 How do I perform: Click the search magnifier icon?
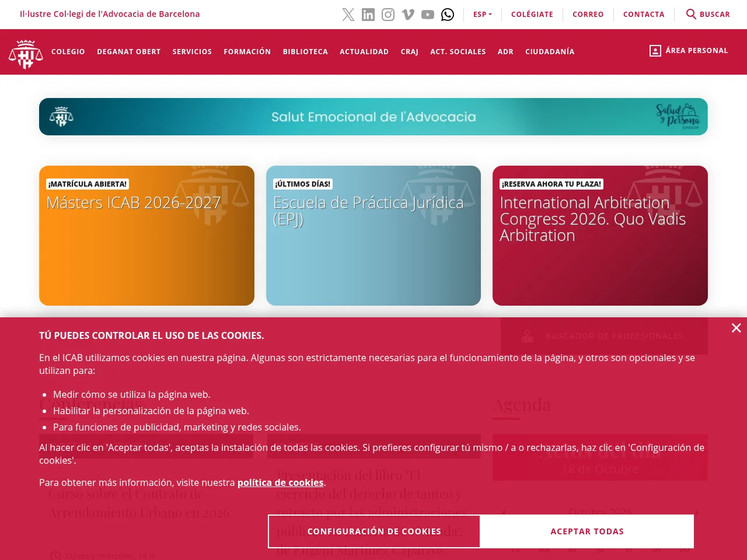click(x=691, y=14)
